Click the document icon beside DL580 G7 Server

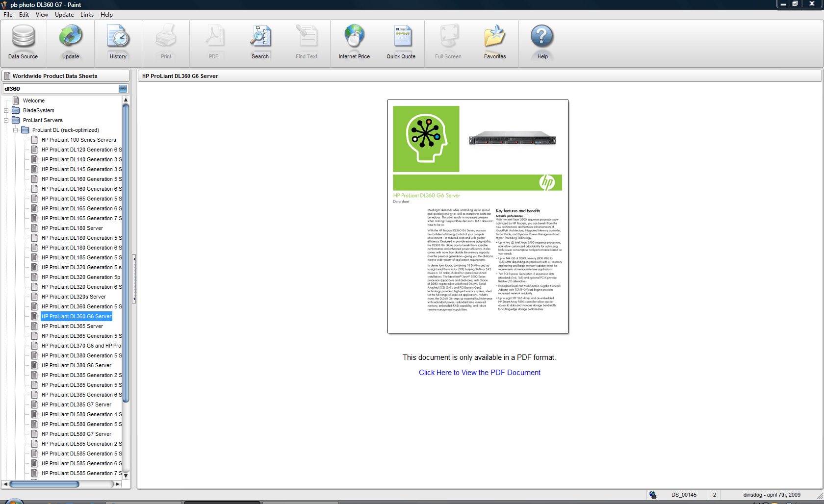point(34,434)
